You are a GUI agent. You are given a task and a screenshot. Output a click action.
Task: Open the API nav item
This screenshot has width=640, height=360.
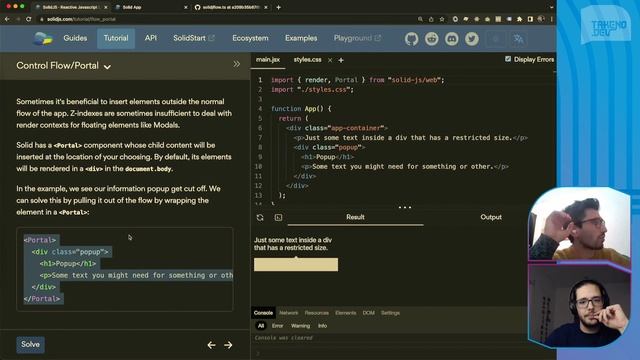click(x=151, y=38)
